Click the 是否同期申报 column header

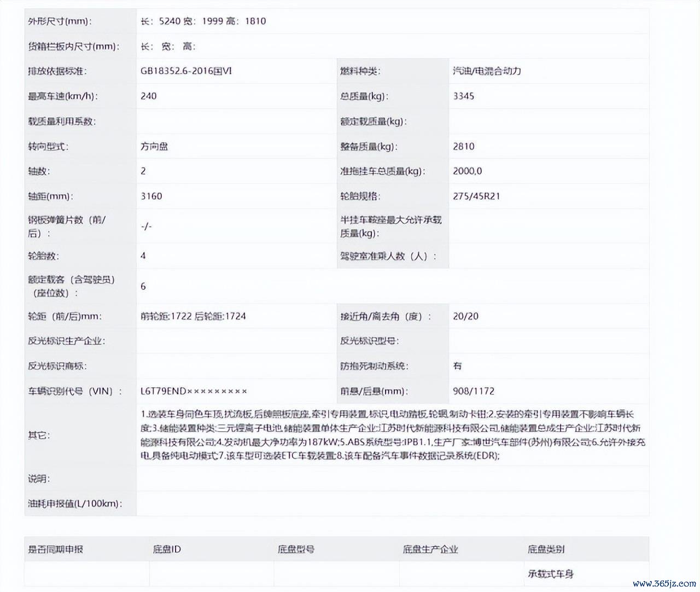click(x=55, y=549)
